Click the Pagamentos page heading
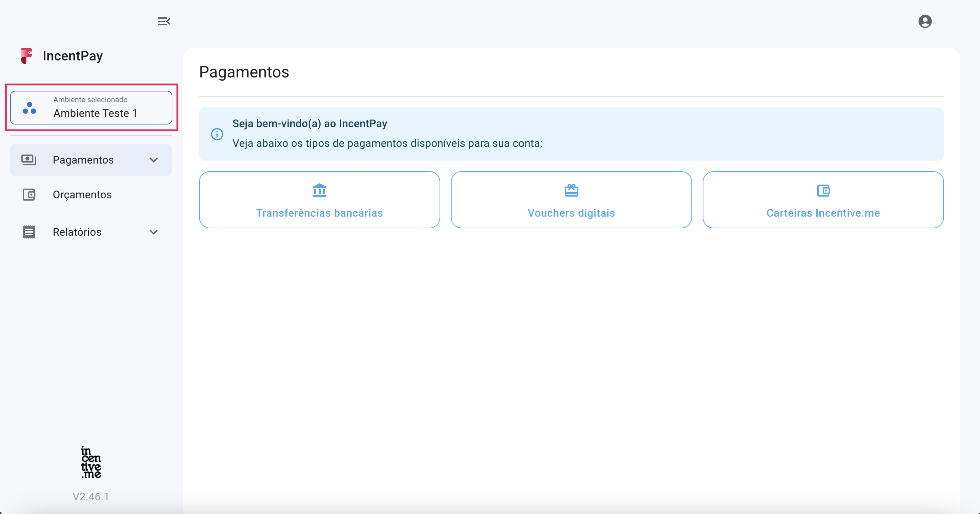This screenshot has height=514, width=980. pos(244,72)
